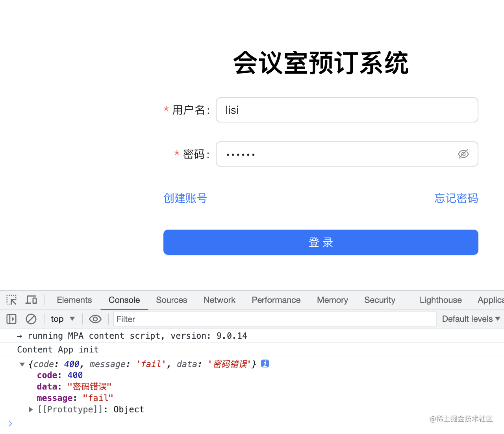The height and width of the screenshot is (434, 504).
Task: Switch to the Elements tab
Action: click(x=74, y=300)
